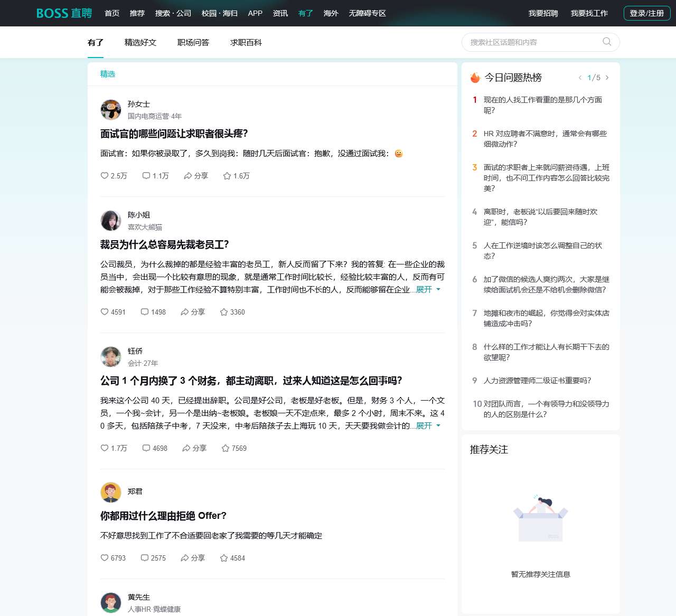The image size is (676, 616).
Task: Favorite the post about rejecting an Offer
Action: [x=232, y=558]
